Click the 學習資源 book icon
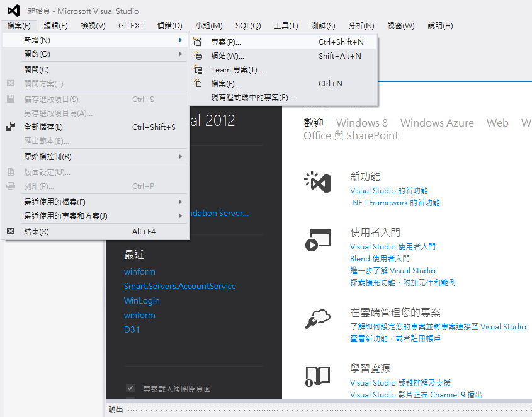The width and height of the screenshot is (532, 417). tap(317, 376)
